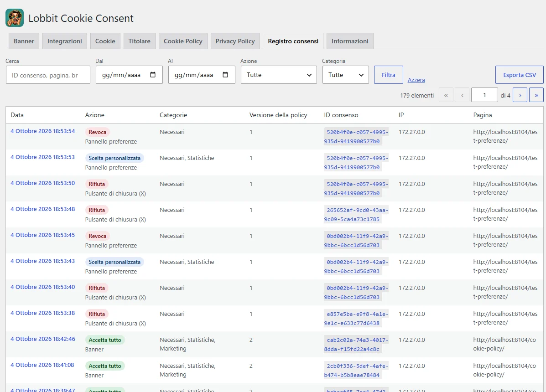This screenshot has height=392, width=546.
Task: Open entry dated 4 Ottobre 2026 18:53:54
Action: pyautogui.click(x=43, y=131)
